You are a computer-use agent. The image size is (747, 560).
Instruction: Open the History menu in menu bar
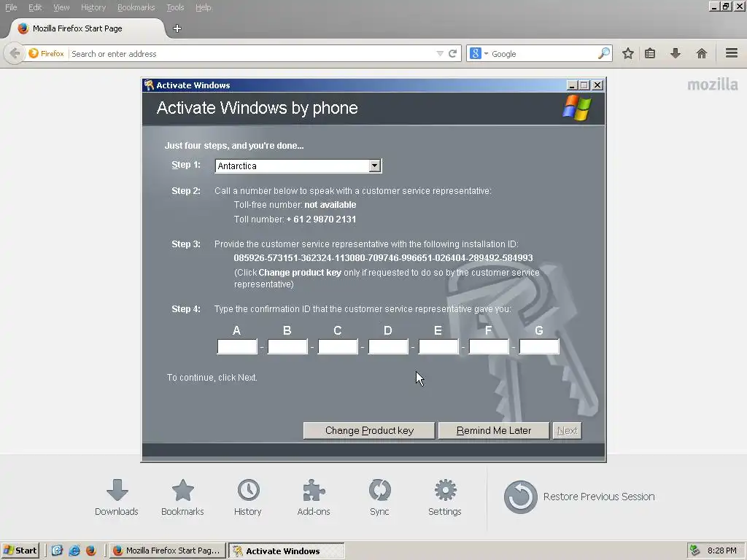pyautogui.click(x=93, y=7)
